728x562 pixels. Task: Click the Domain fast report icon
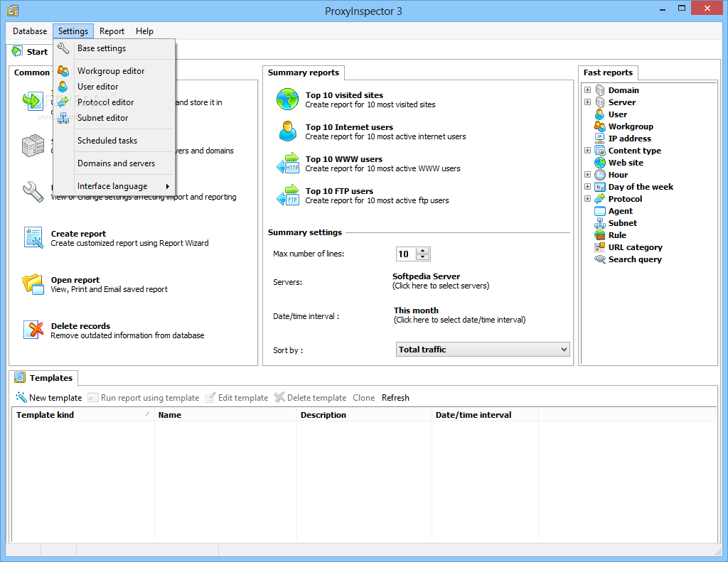(600, 90)
